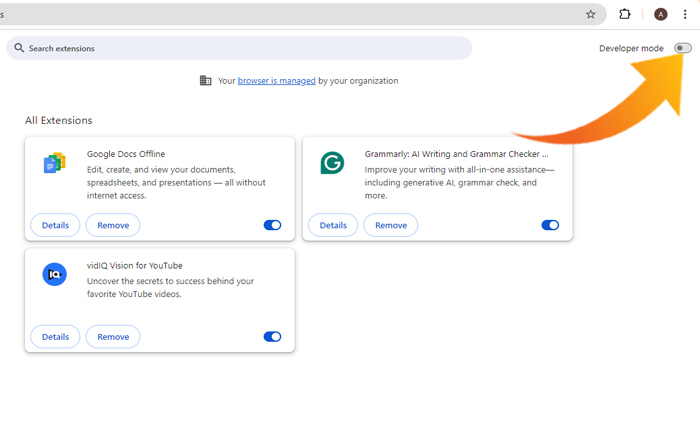Turn off the Grammarly extension toggle

pyautogui.click(x=550, y=225)
